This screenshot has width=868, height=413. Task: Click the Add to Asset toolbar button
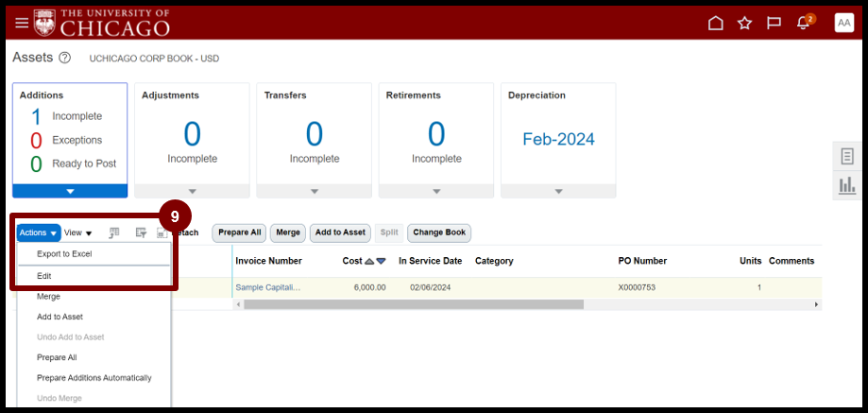(x=340, y=232)
